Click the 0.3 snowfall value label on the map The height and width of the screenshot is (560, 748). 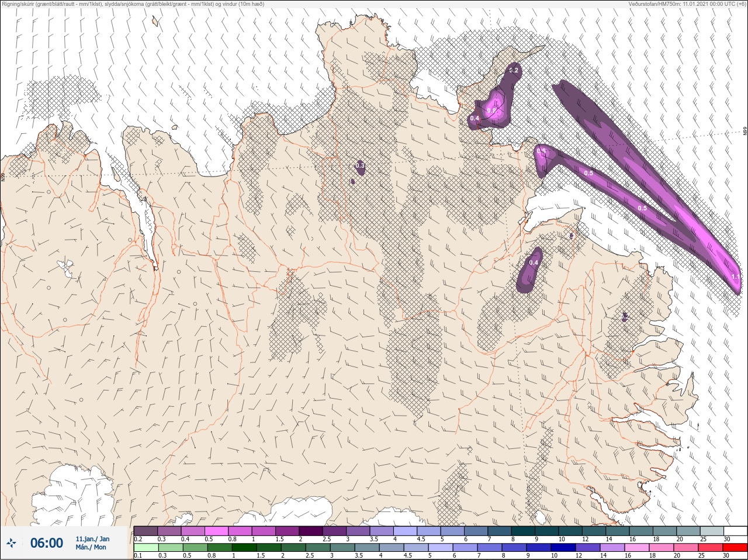360,166
